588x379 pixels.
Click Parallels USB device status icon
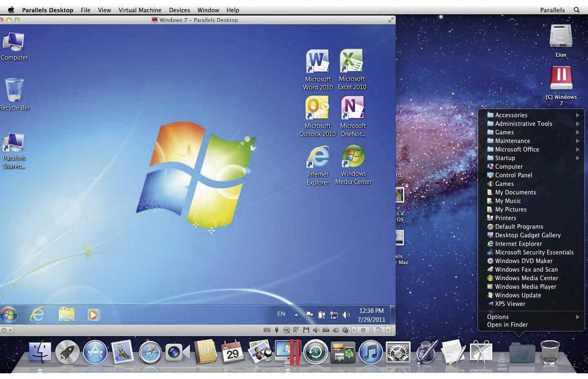pos(276,330)
